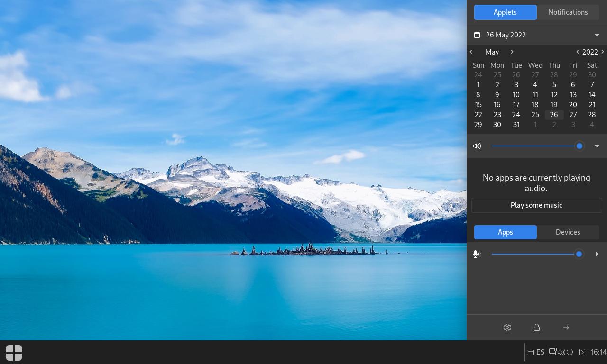The width and height of the screenshot is (607, 364).
Task: Click the May month label
Action: click(492, 52)
